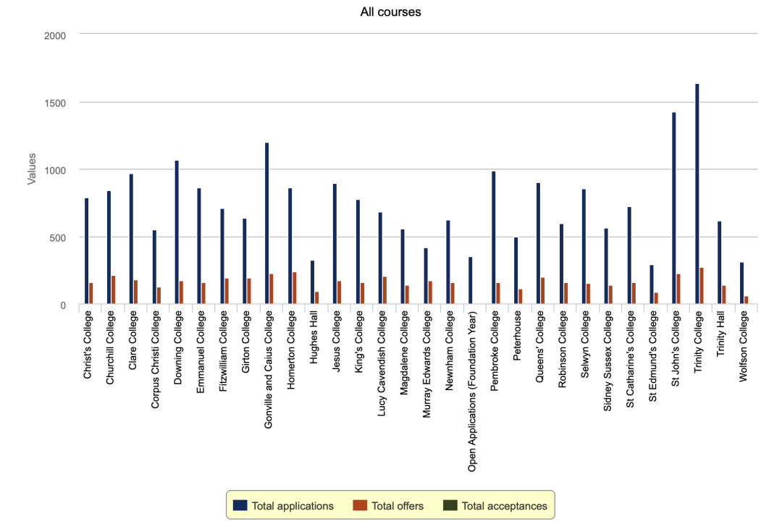
Task: Click the dark green Total acceptances swatch
Action: click(x=450, y=506)
